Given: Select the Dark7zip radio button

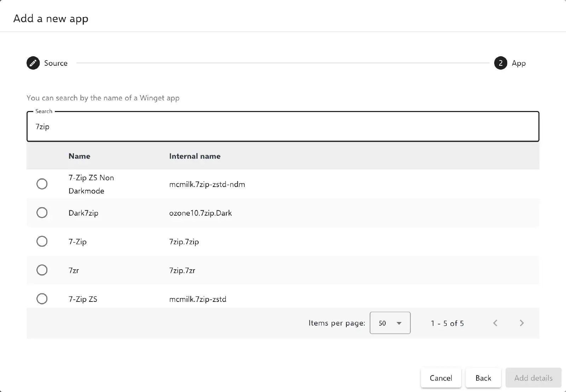Looking at the screenshot, I should coord(42,213).
